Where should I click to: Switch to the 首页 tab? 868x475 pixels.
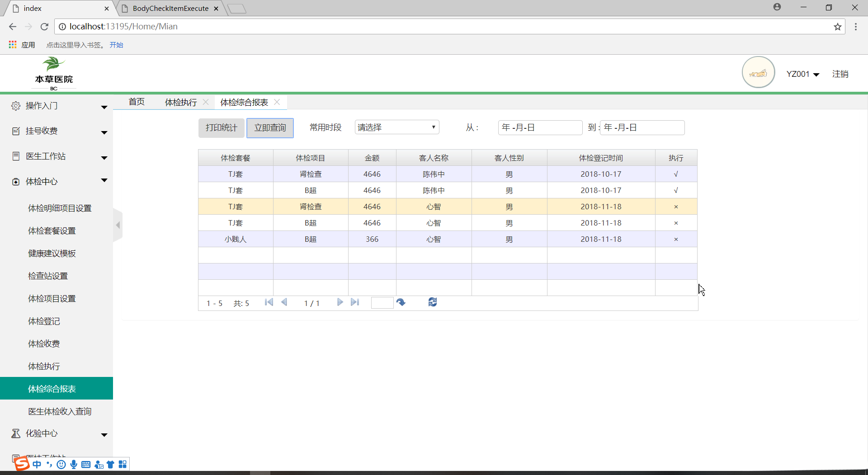[x=137, y=102]
